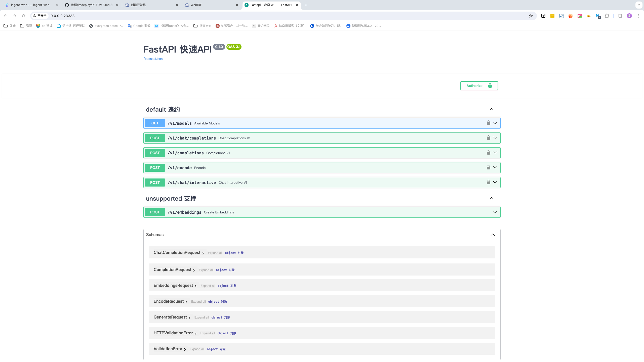Collapse the Schemas panel
Viewport: 644px width, 362px height.
(x=493, y=235)
